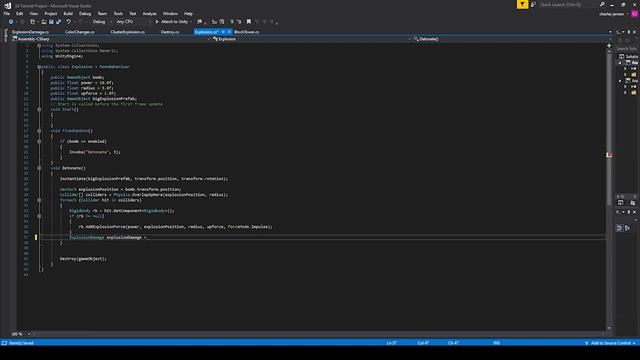Image resolution: width=640 pixels, height=360 pixels.
Task: Open the Help menu
Action: [x=188, y=13]
